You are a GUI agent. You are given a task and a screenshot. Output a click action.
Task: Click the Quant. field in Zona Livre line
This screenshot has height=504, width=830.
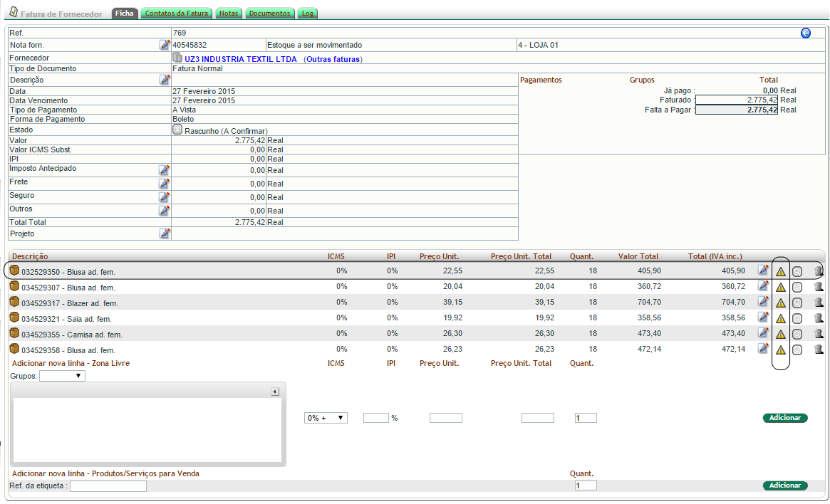click(x=586, y=418)
